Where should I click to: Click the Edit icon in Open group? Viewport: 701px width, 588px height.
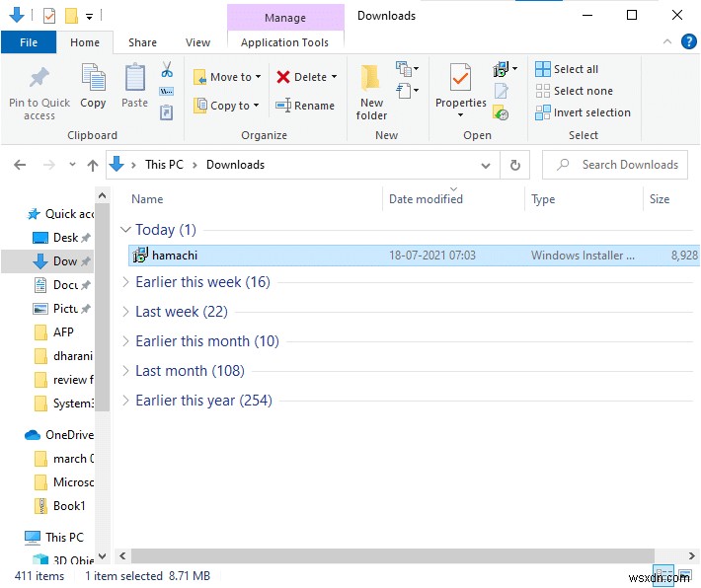click(x=502, y=91)
